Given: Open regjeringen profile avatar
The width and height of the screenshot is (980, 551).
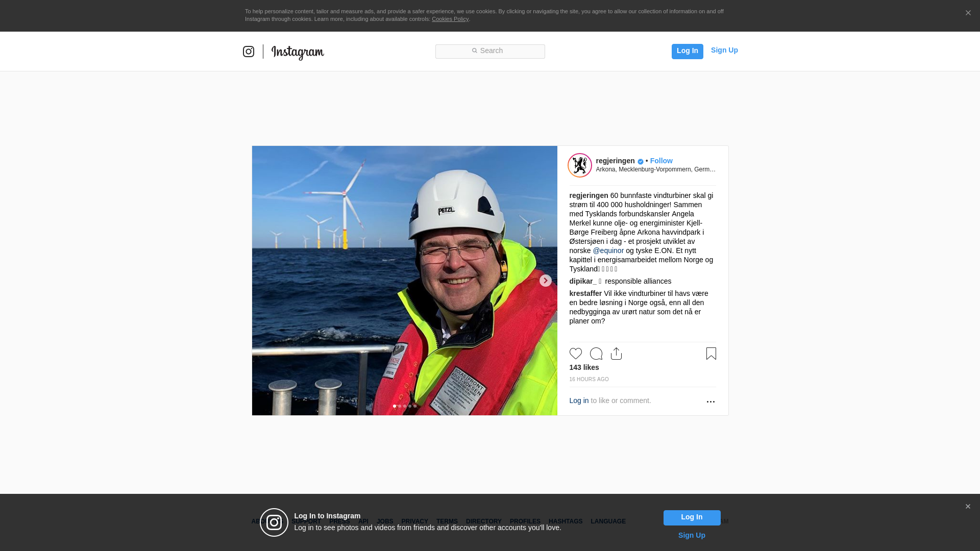Looking at the screenshot, I should point(580,165).
